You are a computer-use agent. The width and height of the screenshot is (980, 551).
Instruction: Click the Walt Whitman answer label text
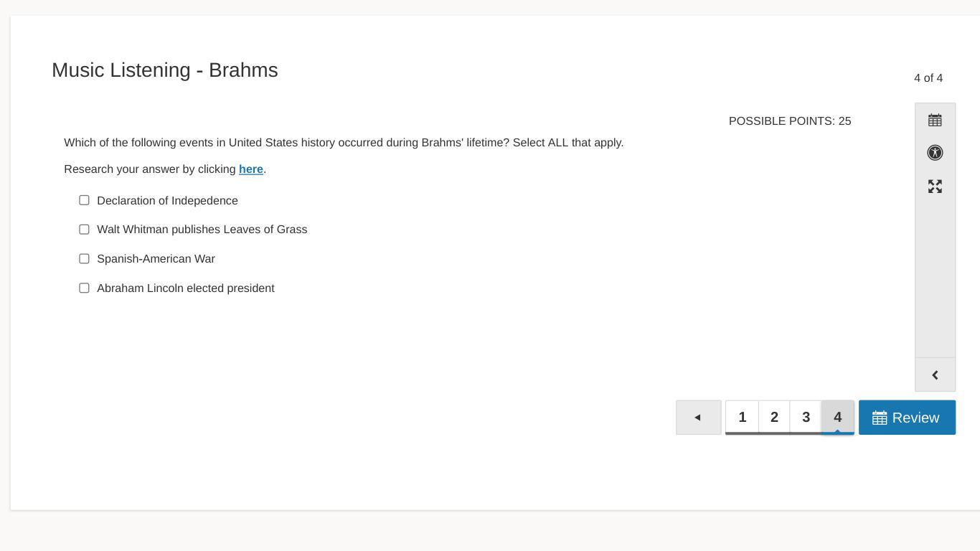pos(202,230)
